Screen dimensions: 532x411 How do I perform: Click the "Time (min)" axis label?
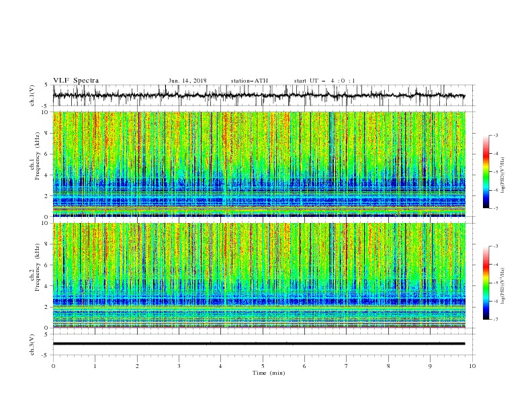click(x=269, y=373)
